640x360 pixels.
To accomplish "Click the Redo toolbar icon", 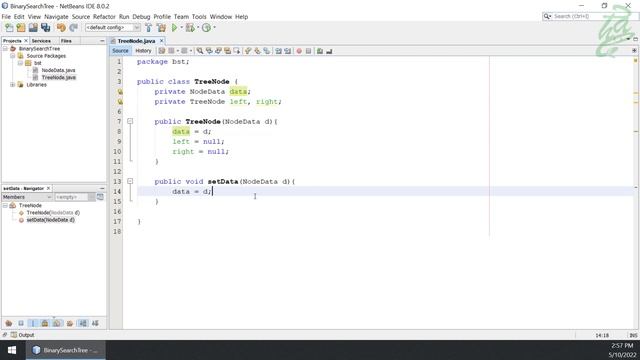I will click(73, 28).
